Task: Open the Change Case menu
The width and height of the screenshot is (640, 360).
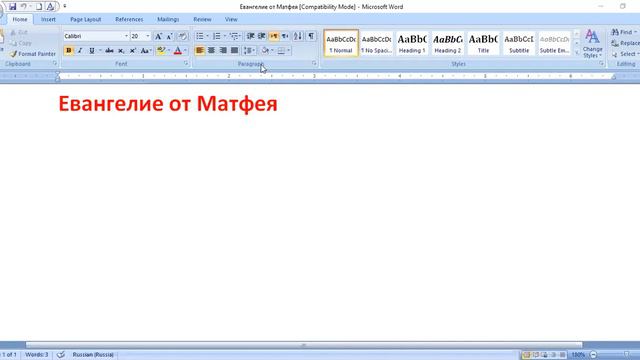Action: click(146, 51)
